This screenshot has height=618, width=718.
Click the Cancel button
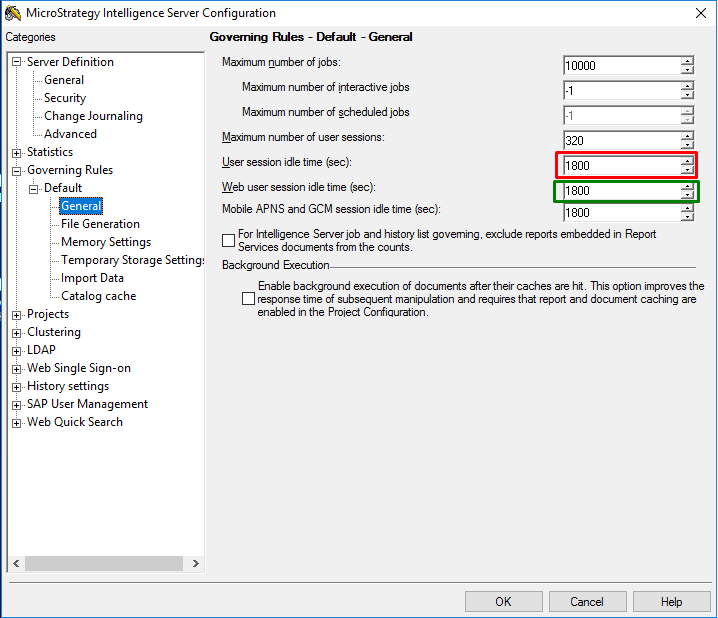(587, 602)
